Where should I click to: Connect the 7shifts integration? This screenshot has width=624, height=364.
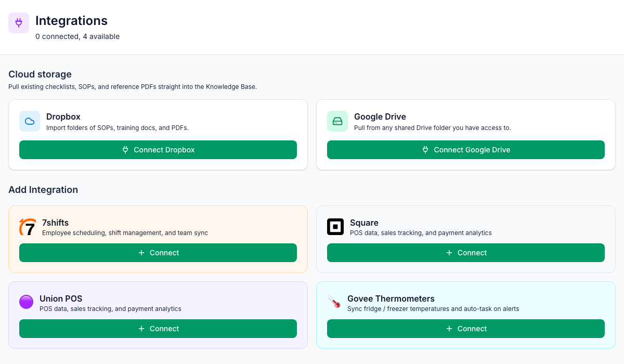[158, 253]
